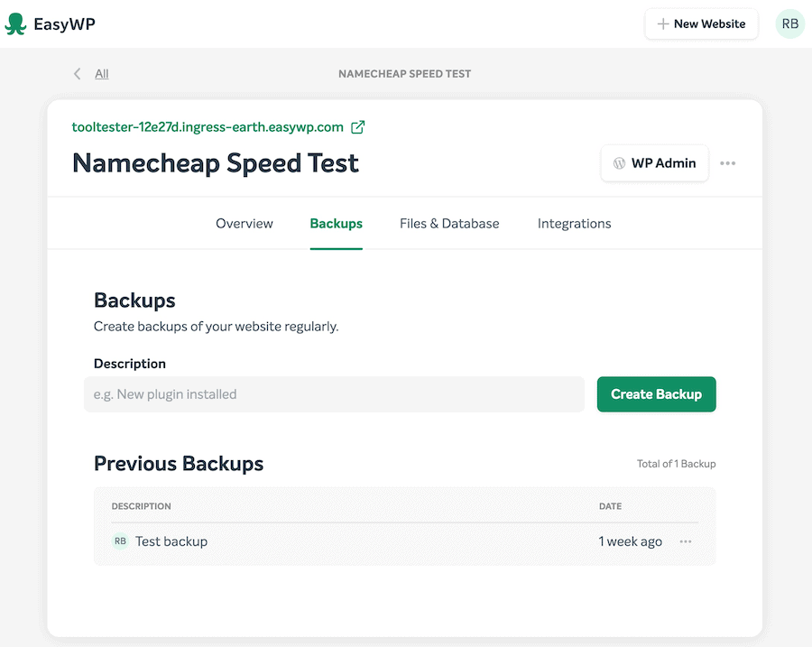Switch to the Overview tab
The image size is (812, 647).
[245, 223]
